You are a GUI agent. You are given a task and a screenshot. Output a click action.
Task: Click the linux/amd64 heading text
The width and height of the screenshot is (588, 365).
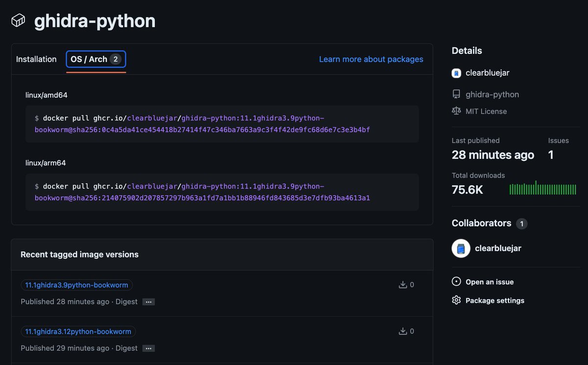point(47,95)
